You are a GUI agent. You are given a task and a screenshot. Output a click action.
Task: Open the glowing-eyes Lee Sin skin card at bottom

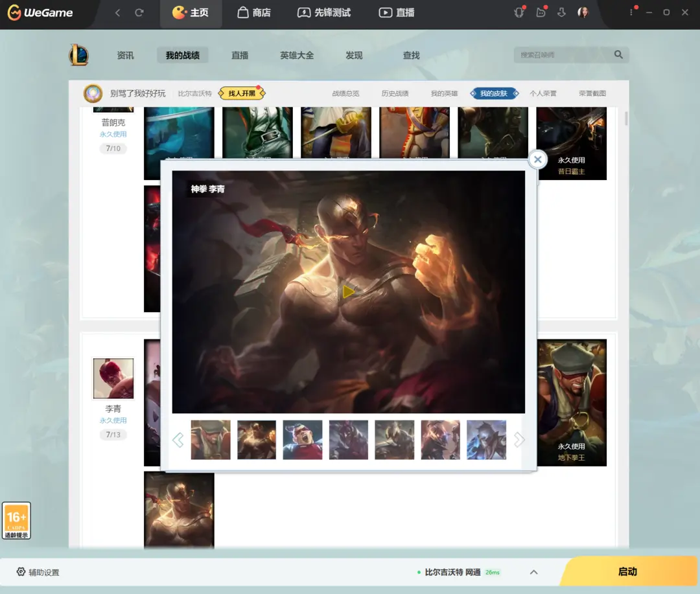179,510
